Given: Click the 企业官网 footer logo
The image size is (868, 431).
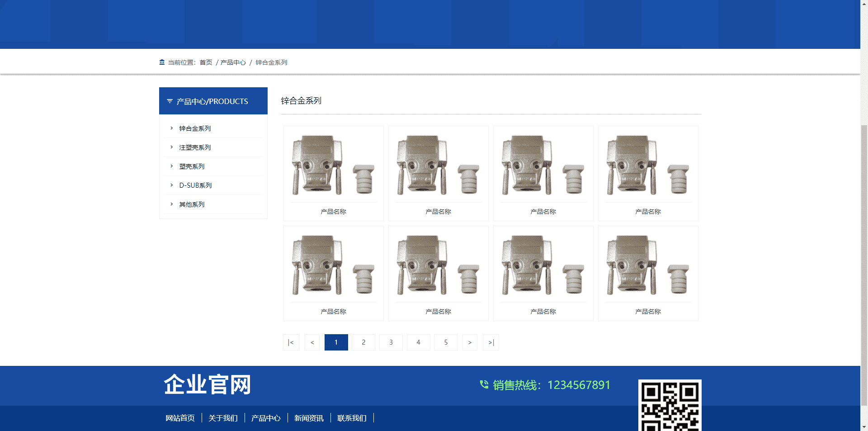Looking at the screenshot, I should [x=207, y=384].
